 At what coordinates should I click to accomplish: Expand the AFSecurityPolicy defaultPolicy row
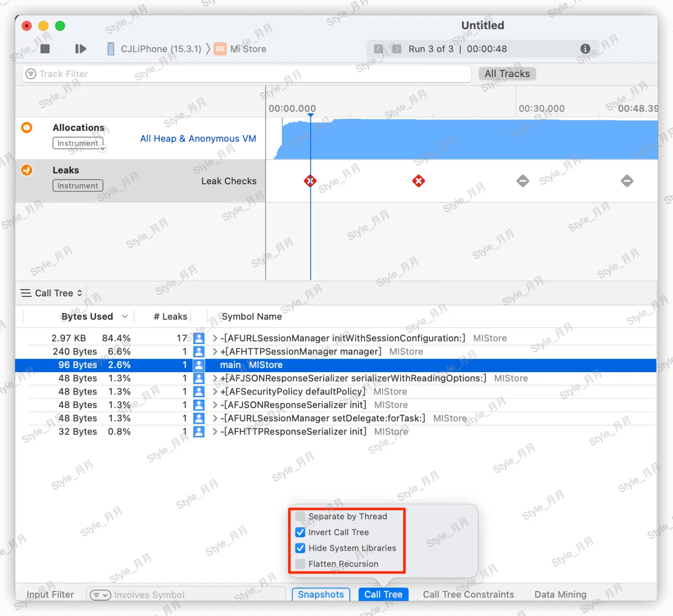tap(215, 392)
